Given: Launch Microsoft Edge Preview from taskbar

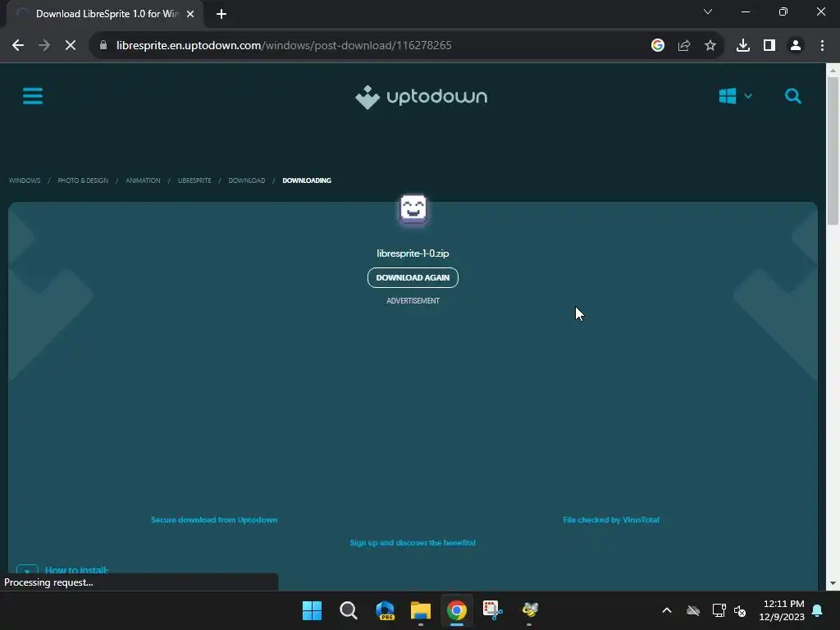Looking at the screenshot, I should tap(385, 610).
